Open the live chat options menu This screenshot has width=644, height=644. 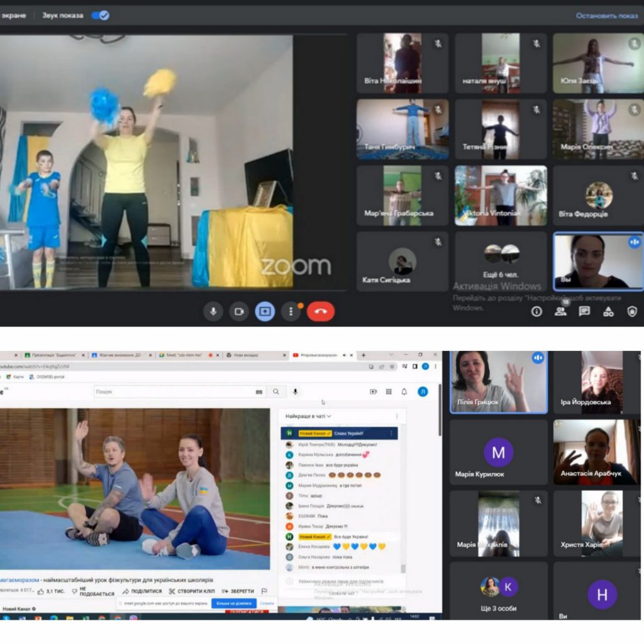pyautogui.click(x=397, y=416)
